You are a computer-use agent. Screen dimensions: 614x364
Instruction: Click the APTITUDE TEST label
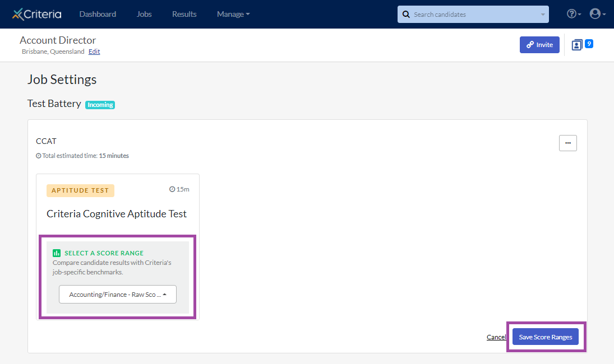[80, 190]
